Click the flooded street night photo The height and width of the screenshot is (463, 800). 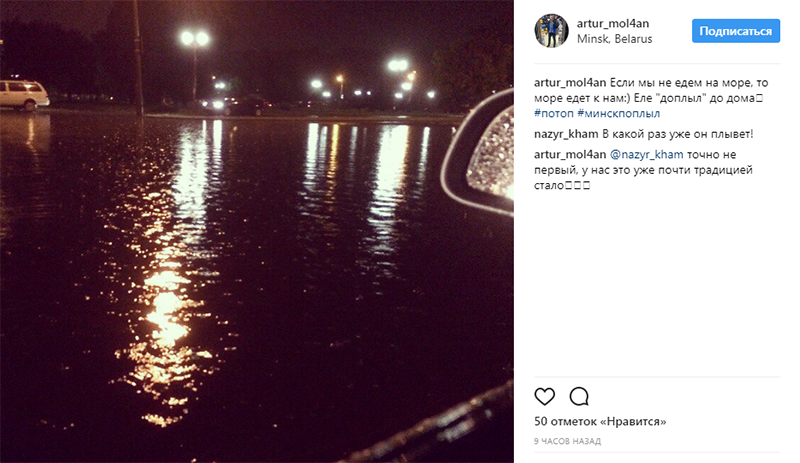pyautogui.click(x=257, y=231)
